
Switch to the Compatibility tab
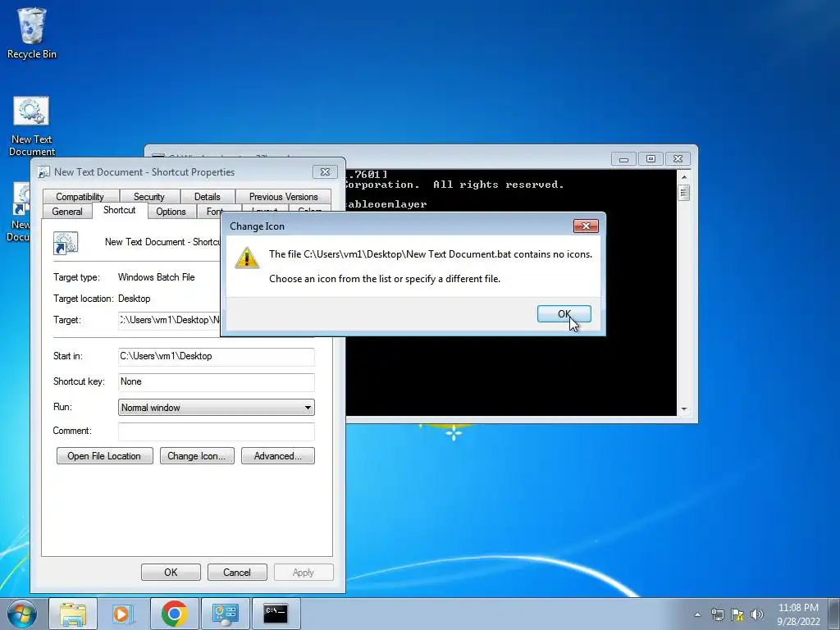(x=80, y=197)
